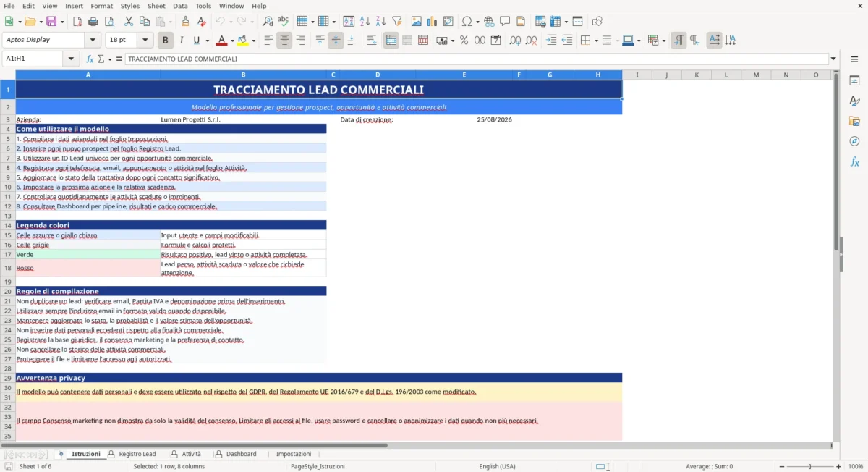The width and height of the screenshot is (868, 472).
Task: Apply yellow background color swatch
Action: pyautogui.click(x=242, y=41)
